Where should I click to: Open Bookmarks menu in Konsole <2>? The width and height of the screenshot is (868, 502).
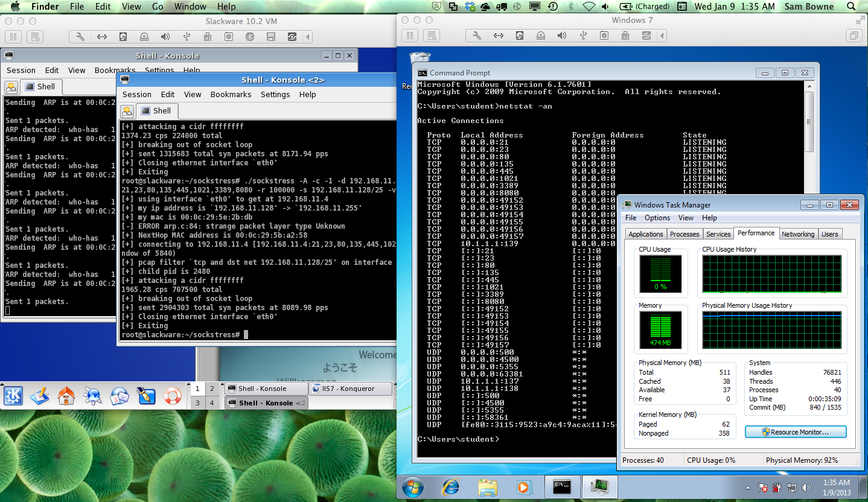(x=231, y=95)
